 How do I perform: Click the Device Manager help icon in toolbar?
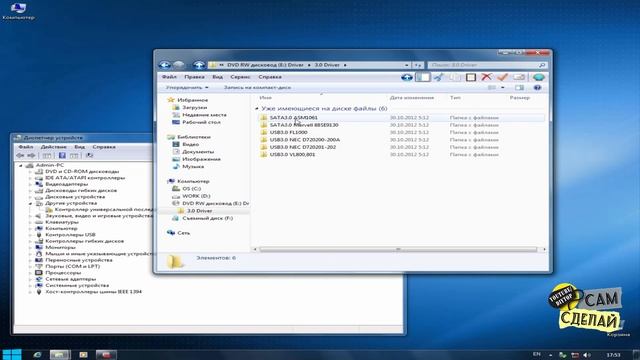coord(62,156)
